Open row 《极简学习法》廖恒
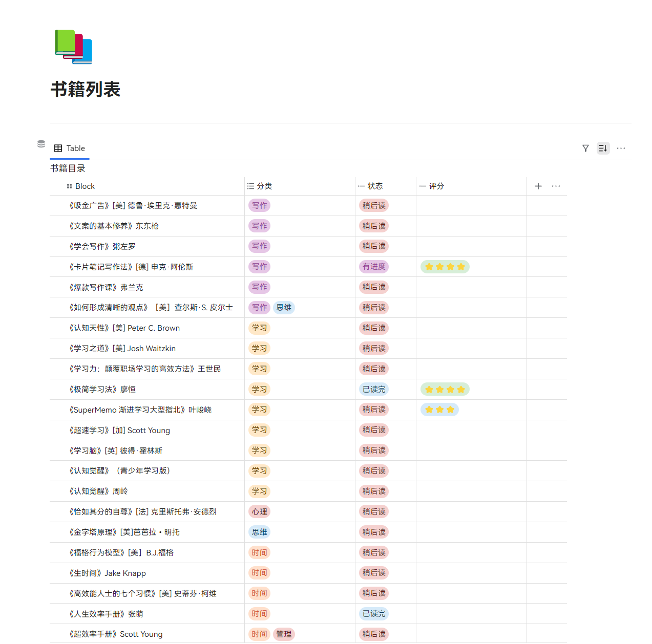This screenshot has width=652, height=644. click(102, 390)
